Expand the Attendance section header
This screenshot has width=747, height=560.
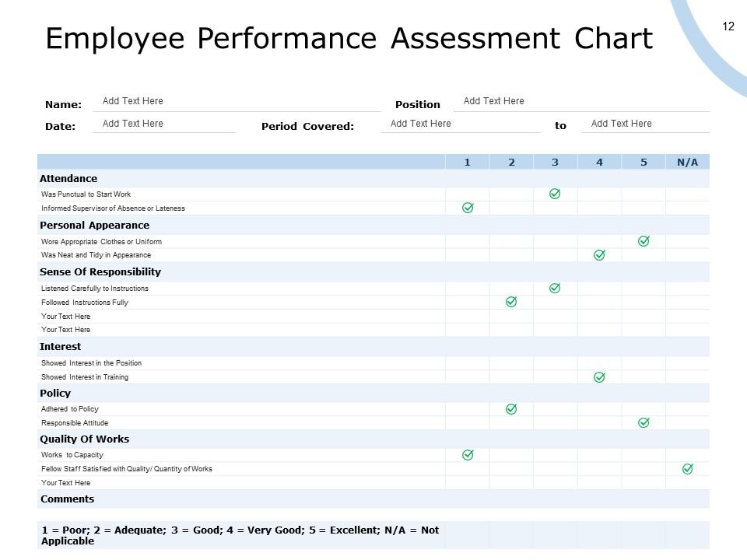68,178
